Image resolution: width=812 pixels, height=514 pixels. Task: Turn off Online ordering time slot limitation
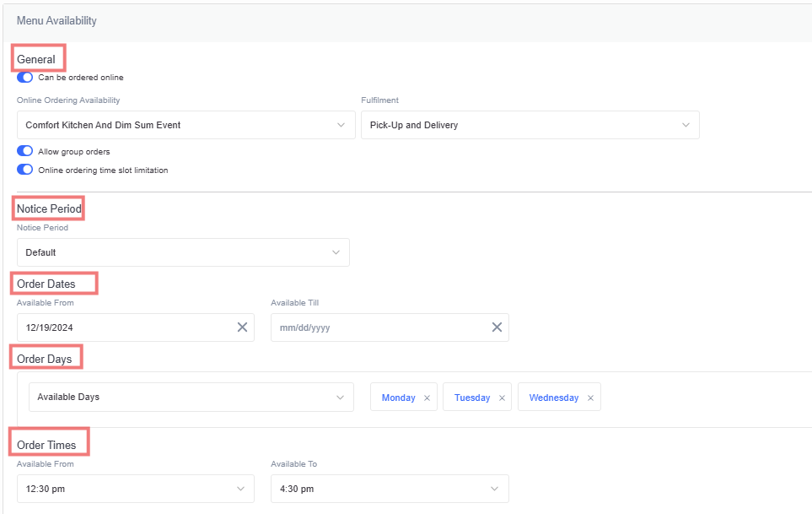(24, 170)
